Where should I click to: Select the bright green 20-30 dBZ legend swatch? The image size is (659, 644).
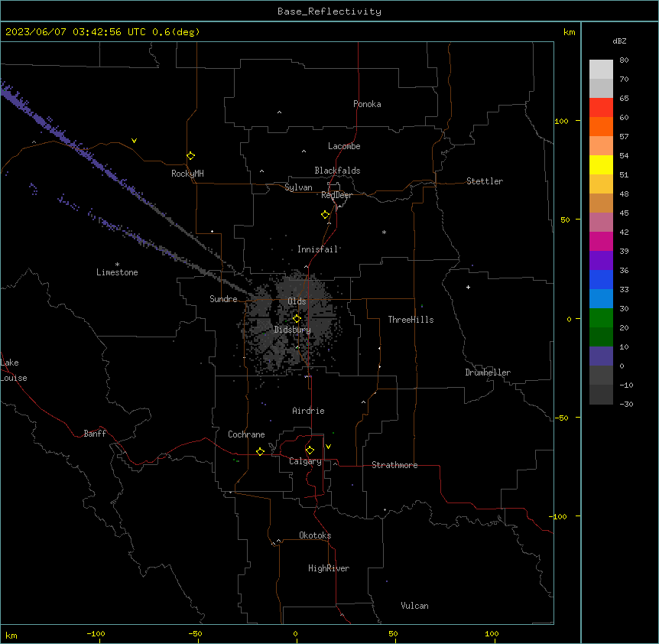point(601,318)
